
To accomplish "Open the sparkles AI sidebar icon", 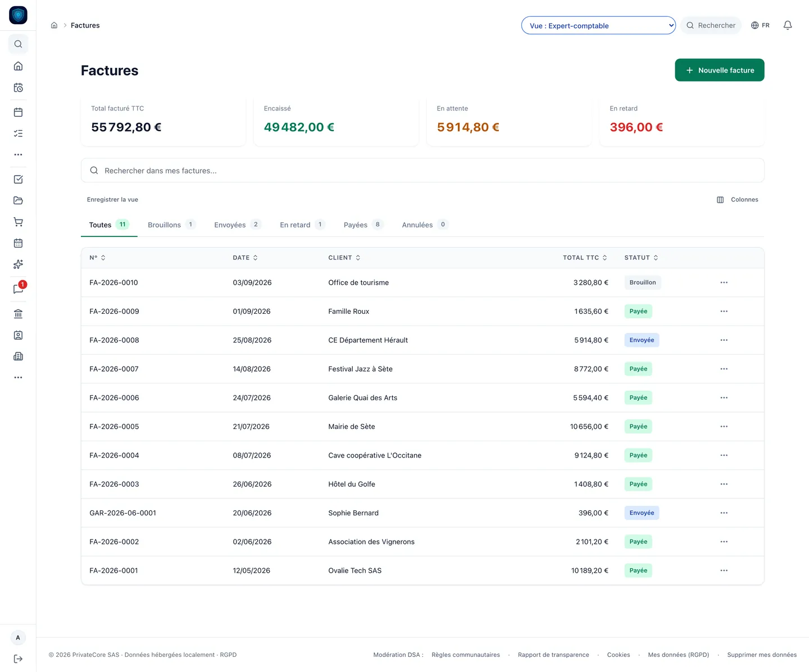I will [18, 264].
